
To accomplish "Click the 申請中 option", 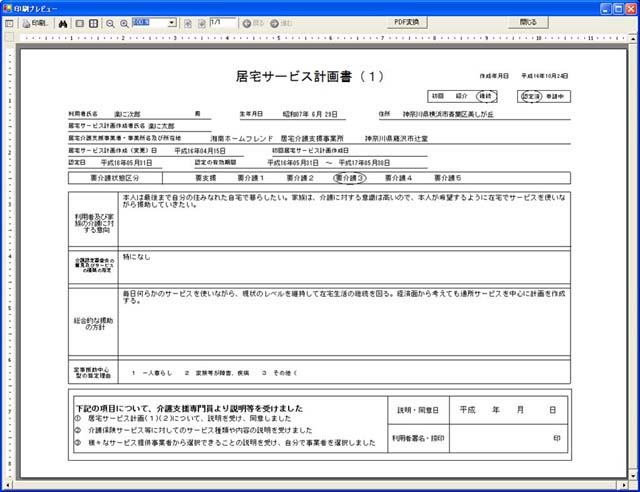I will [555, 96].
